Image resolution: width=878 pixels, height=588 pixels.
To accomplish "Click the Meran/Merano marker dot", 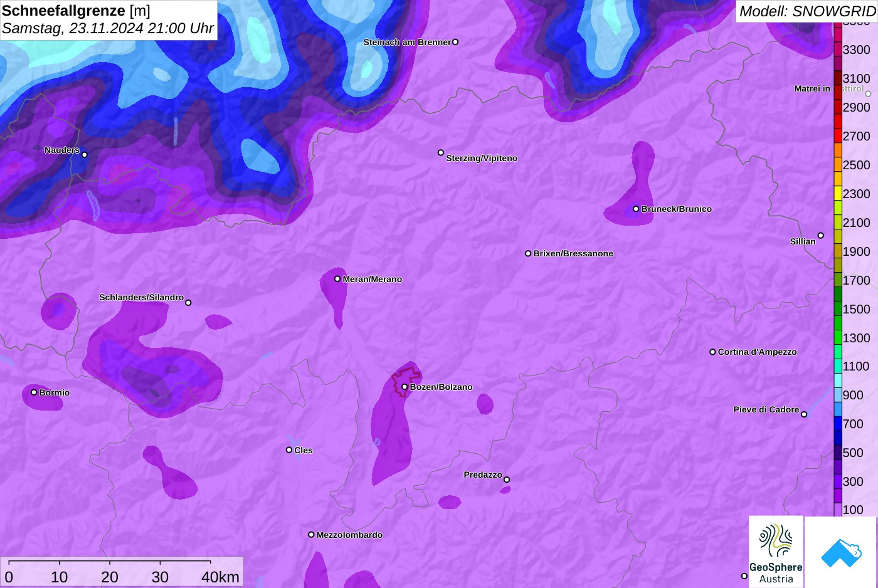I will (x=337, y=278).
